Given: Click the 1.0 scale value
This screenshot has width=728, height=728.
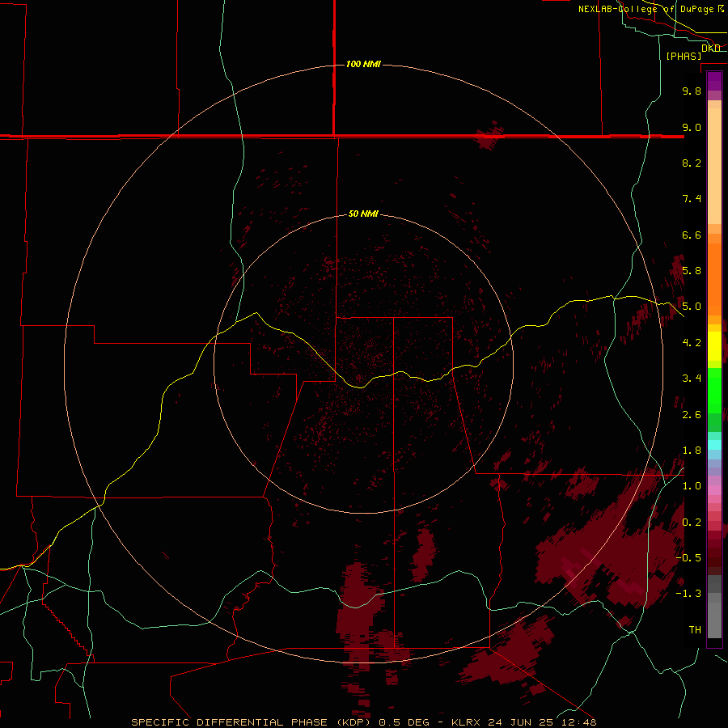Looking at the screenshot, I should (x=692, y=486).
